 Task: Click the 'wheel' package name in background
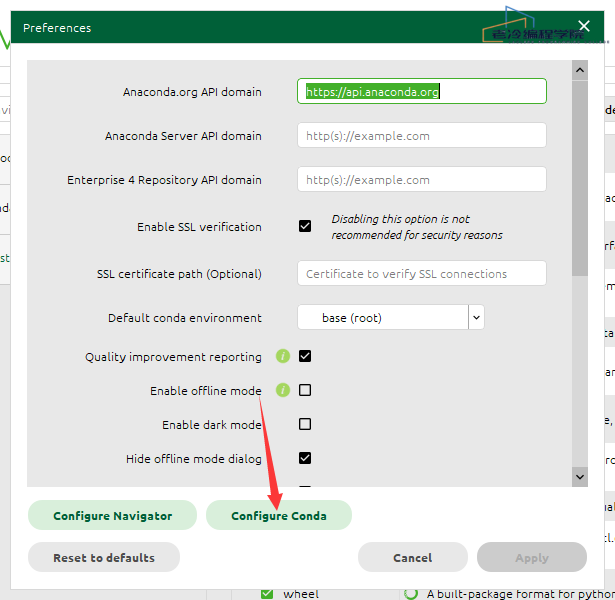click(x=301, y=594)
